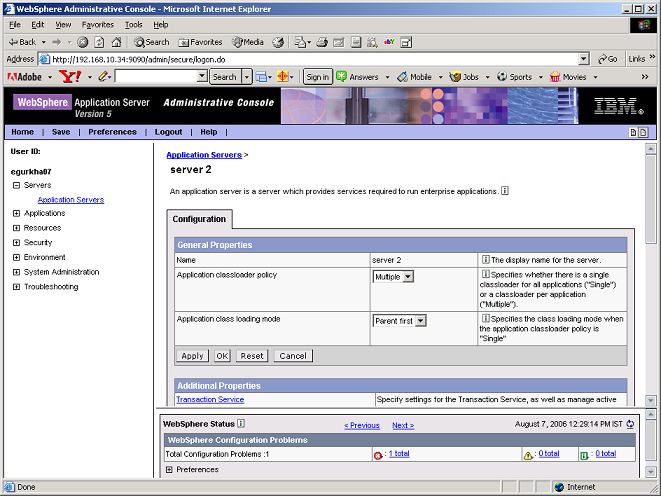Viewport: 661px width, 496px height.
Task: Collapse the Servers tree node
Action: 16,185
